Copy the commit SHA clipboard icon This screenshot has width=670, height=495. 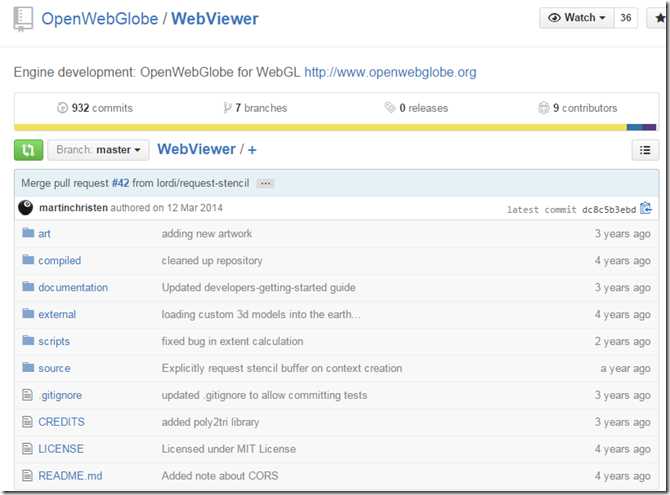[x=646, y=208]
